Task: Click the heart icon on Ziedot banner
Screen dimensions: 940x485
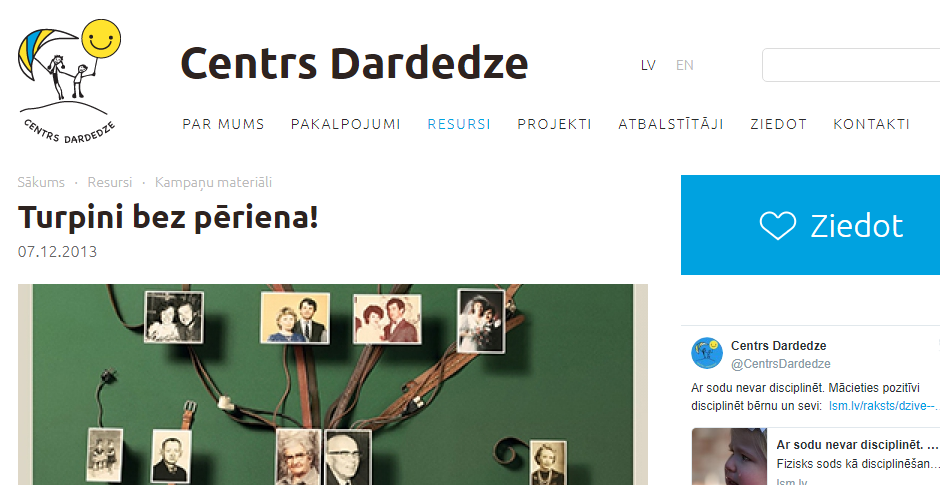Action: 778,225
